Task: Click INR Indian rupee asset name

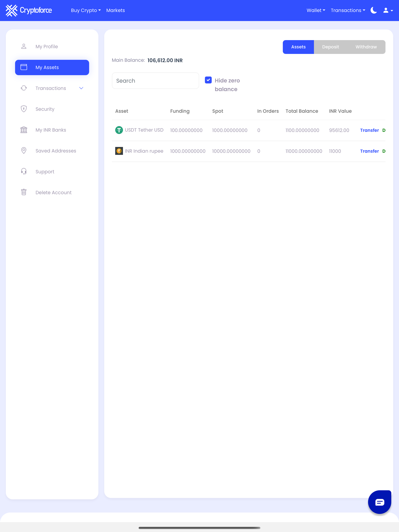Action: click(x=144, y=151)
